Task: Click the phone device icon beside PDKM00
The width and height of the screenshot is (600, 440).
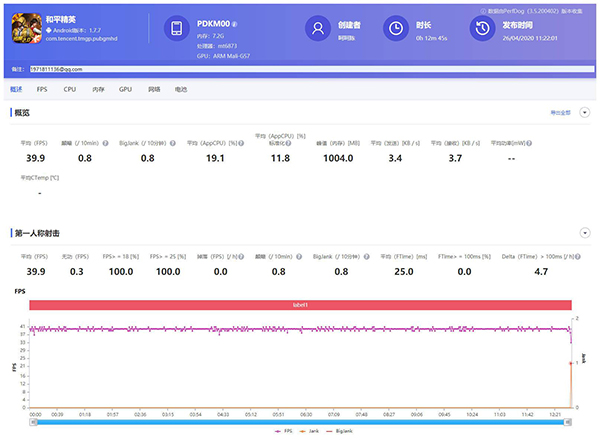Action: tap(177, 28)
